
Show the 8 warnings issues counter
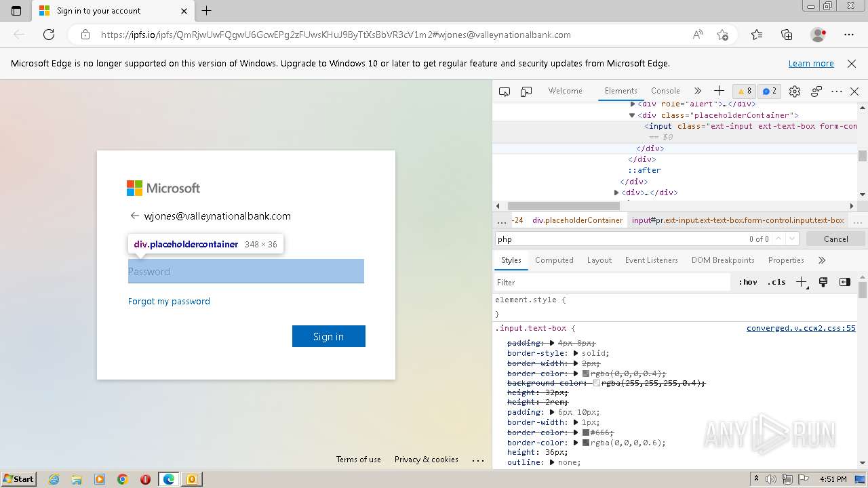tap(745, 91)
